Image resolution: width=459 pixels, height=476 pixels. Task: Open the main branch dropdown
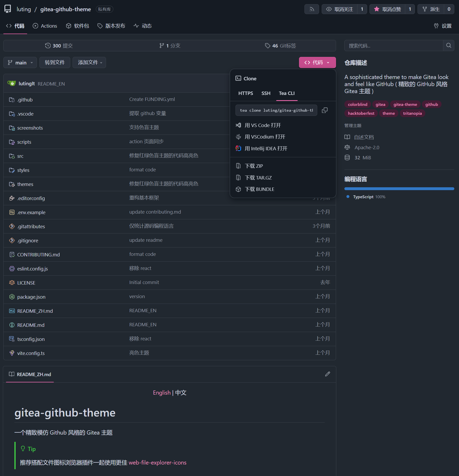coord(20,63)
